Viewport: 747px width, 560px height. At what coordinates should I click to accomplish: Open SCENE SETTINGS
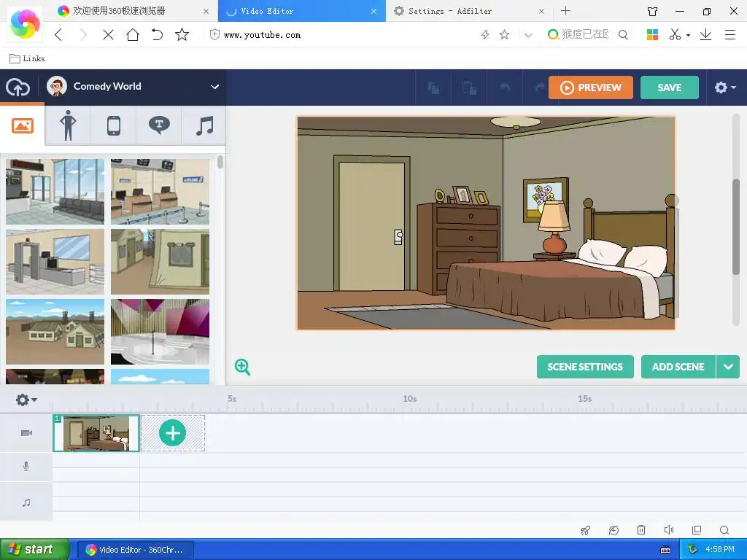pos(585,367)
